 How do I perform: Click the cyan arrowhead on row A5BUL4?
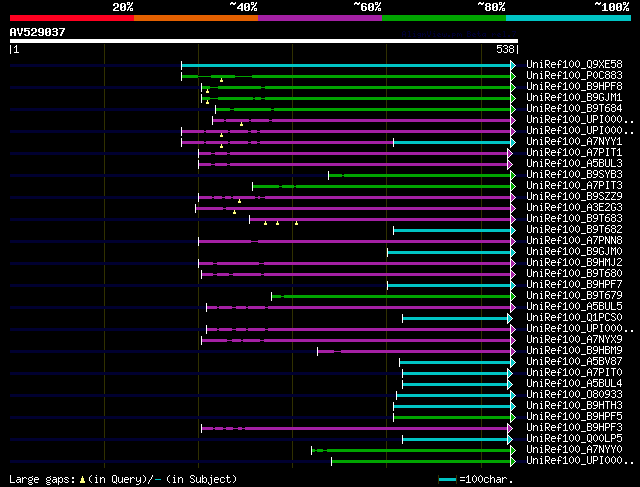coord(510,385)
